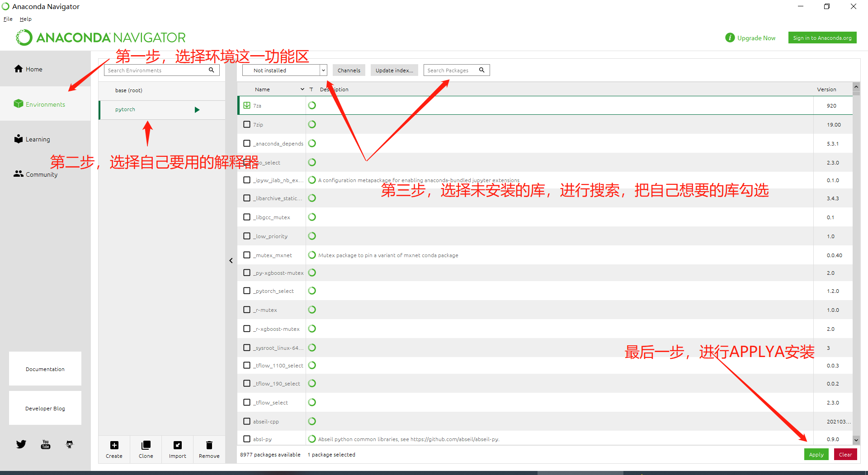
Task: Open the Community people icon
Action: point(19,174)
